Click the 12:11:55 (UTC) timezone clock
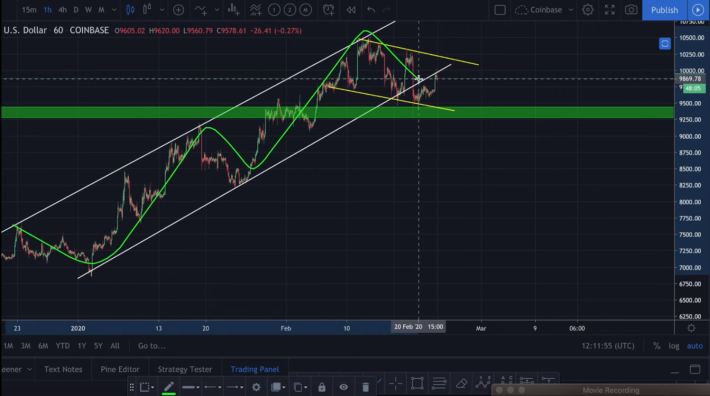 coord(608,346)
